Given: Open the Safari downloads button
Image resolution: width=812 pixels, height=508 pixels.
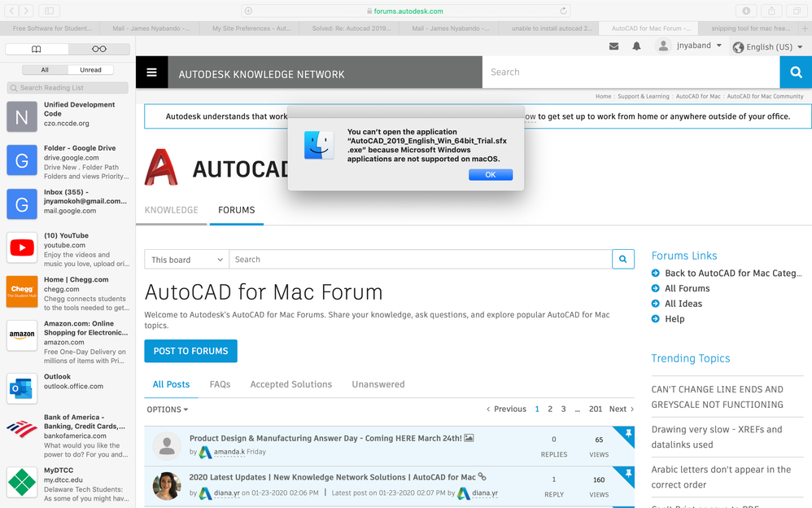Looking at the screenshot, I should click(746, 11).
